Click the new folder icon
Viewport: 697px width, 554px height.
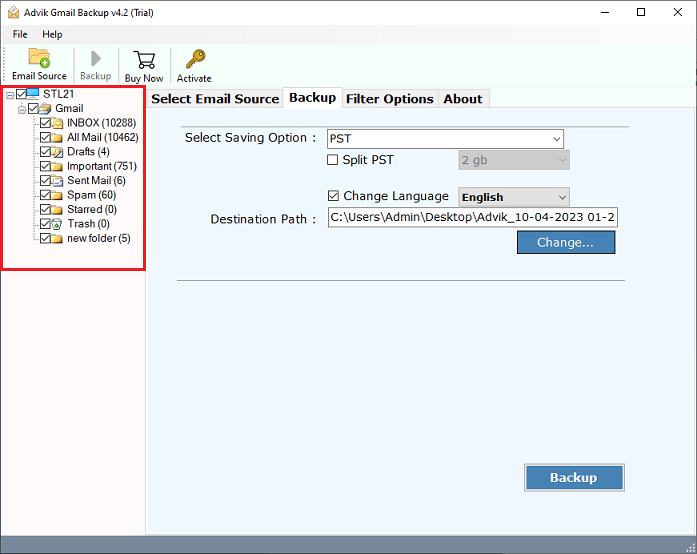click(x=57, y=238)
